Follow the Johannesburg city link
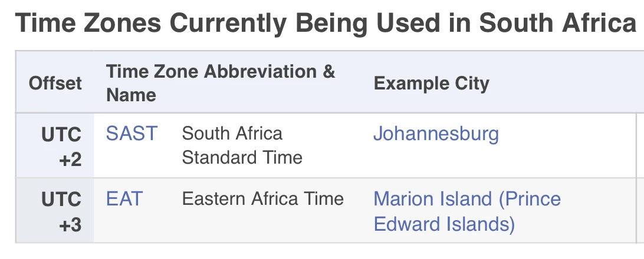644x259 pixels. 436,134
